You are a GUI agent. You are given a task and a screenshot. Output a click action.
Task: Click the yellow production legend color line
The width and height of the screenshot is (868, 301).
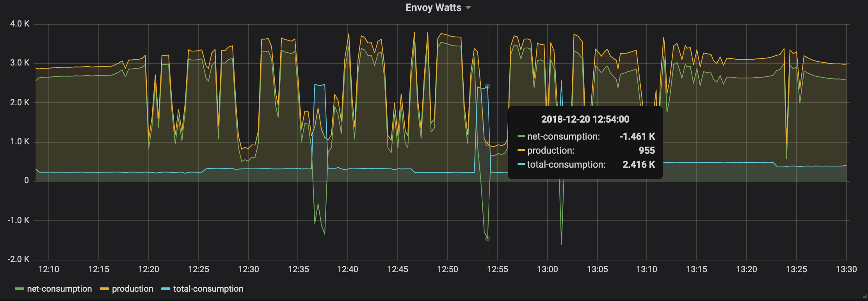click(x=104, y=289)
